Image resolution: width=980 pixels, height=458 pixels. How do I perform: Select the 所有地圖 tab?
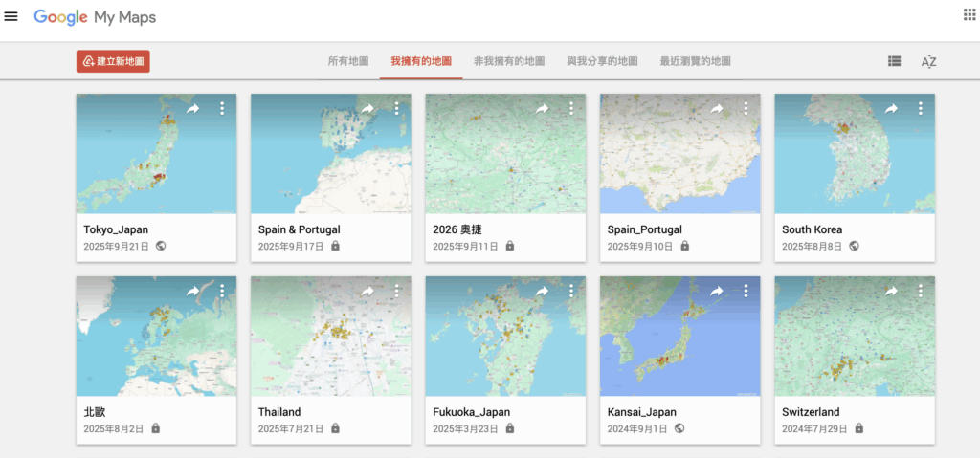[x=348, y=61]
